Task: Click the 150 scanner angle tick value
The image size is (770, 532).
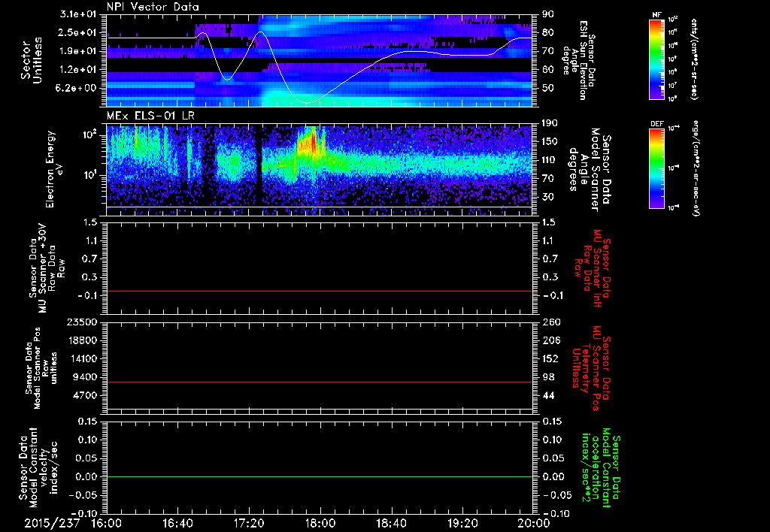Action: [550, 141]
